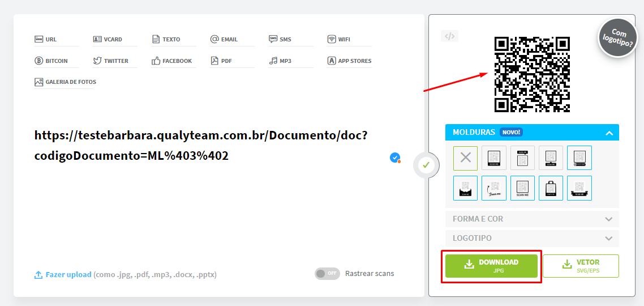
Task: Open the embed code icon
Action: pos(450,36)
